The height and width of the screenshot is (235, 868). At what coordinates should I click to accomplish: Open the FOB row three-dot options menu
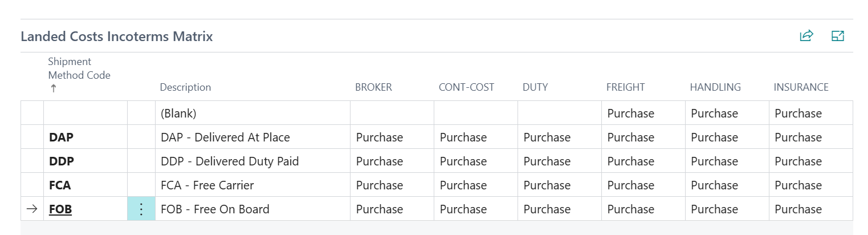pos(141,209)
